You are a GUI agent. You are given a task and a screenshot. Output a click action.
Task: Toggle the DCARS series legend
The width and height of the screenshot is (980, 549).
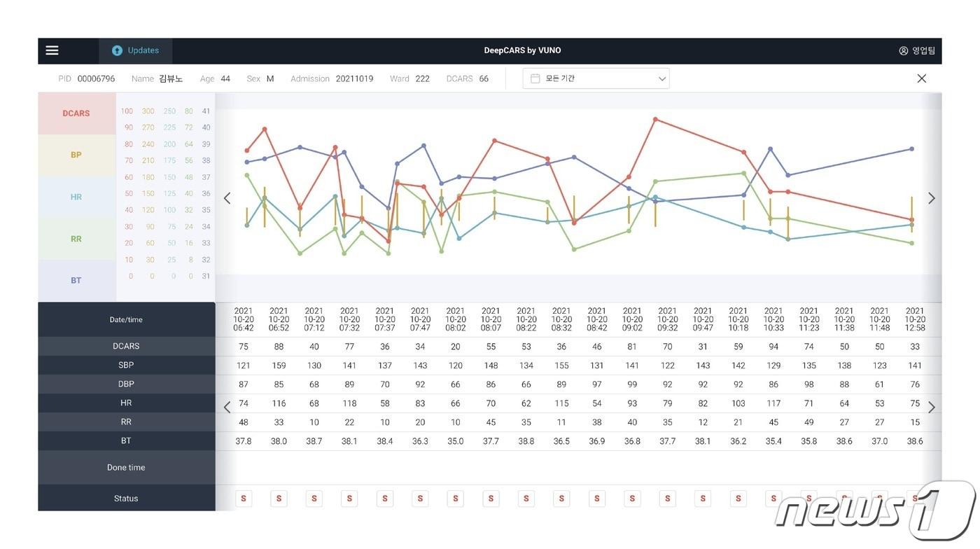pos(76,113)
